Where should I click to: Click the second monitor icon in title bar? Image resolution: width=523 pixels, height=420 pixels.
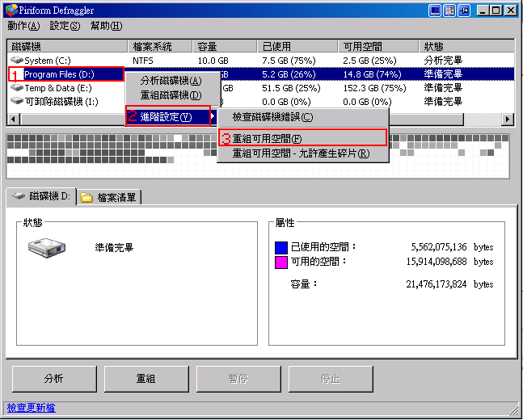(x=449, y=10)
